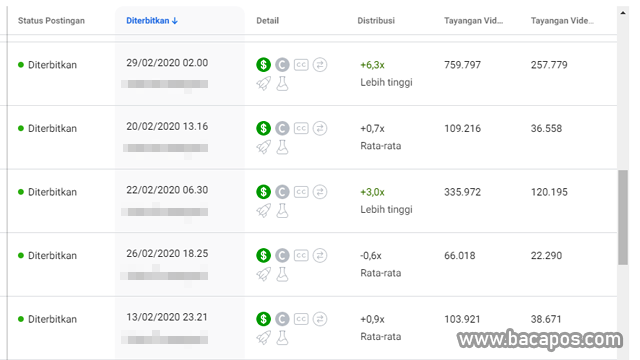Click boost rocket icon in 13/02/2020 row

pos(263,338)
